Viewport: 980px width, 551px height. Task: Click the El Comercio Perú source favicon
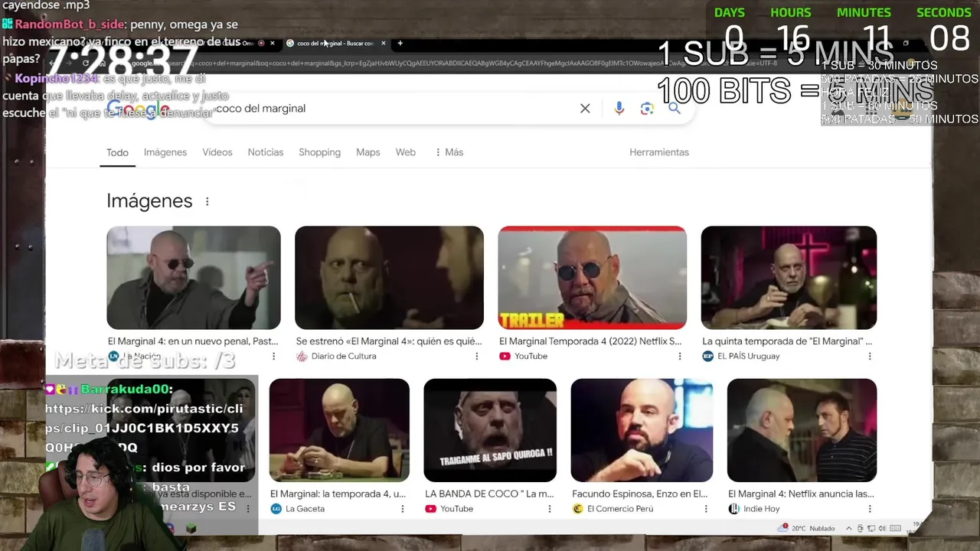pyautogui.click(x=578, y=509)
